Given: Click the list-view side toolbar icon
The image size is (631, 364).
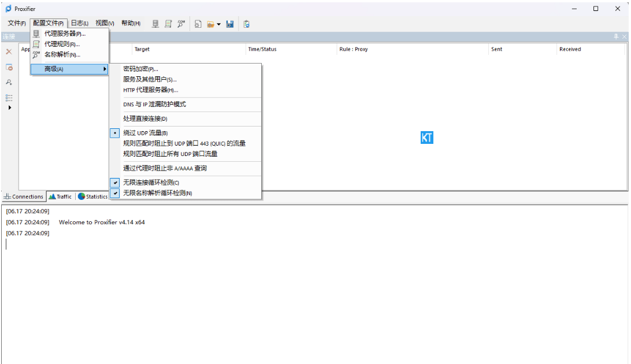Looking at the screenshot, I should click(9, 98).
